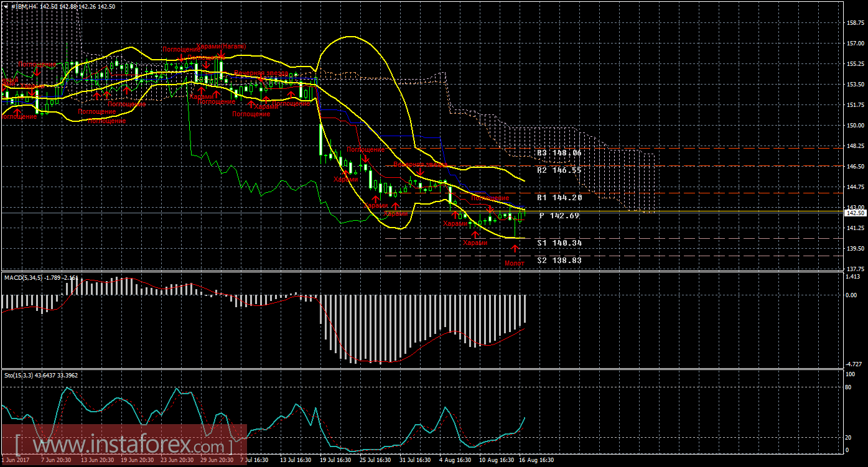Viewport: 868px width, 467px height.
Task: Click the -4.727 value on the MACD scale
Action: coord(854,364)
